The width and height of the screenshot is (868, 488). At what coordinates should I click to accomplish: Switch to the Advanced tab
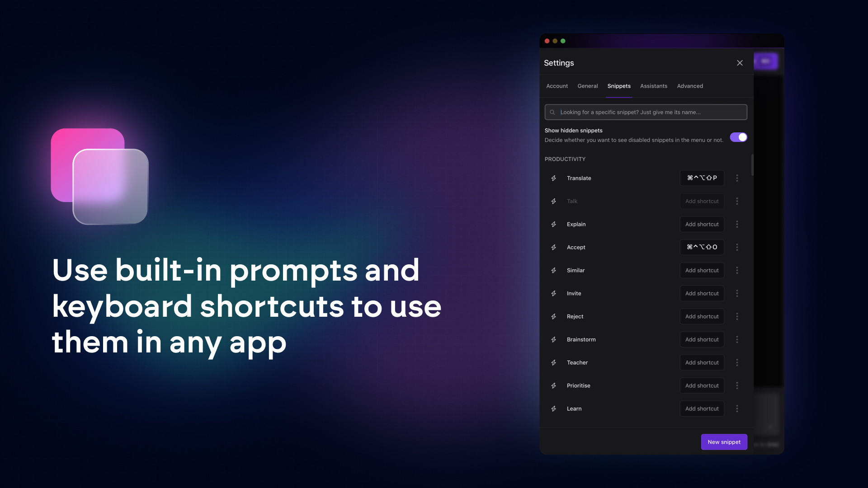click(x=690, y=85)
